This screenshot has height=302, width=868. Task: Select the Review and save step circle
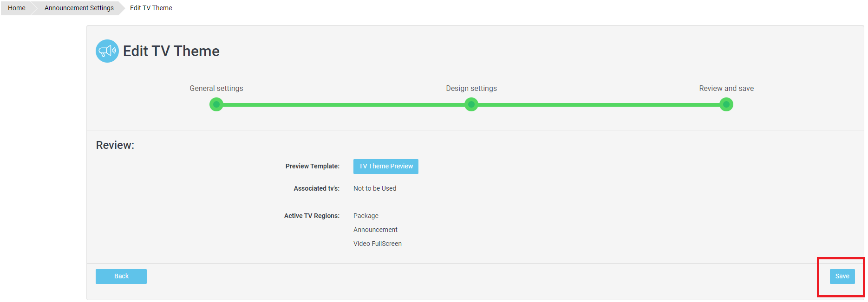(x=726, y=104)
